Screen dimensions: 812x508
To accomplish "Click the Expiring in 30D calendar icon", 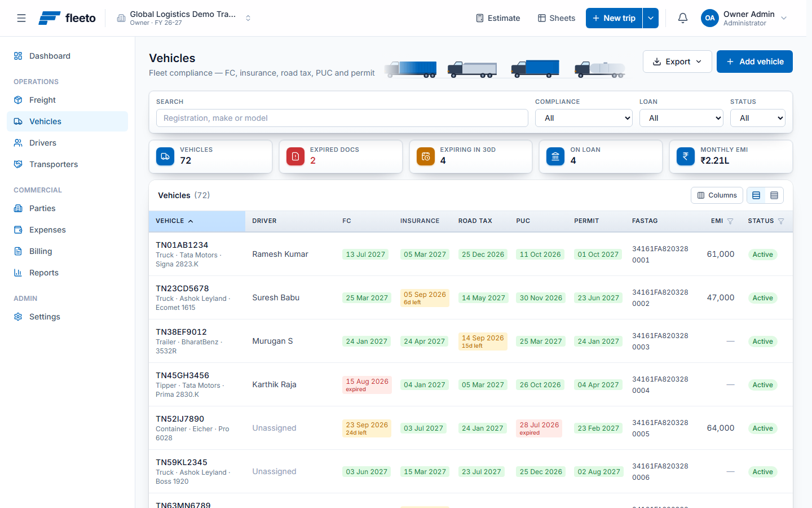I will click(426, 156).
